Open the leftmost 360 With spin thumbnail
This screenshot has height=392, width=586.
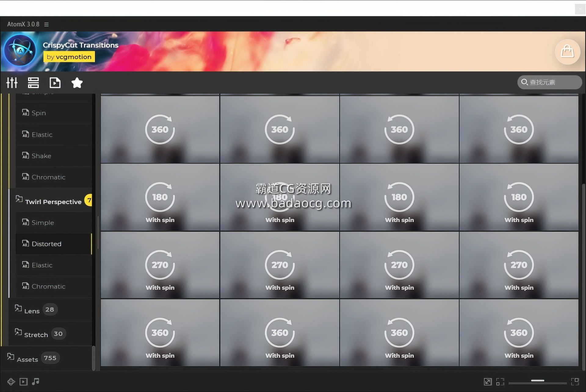point(160,333)
